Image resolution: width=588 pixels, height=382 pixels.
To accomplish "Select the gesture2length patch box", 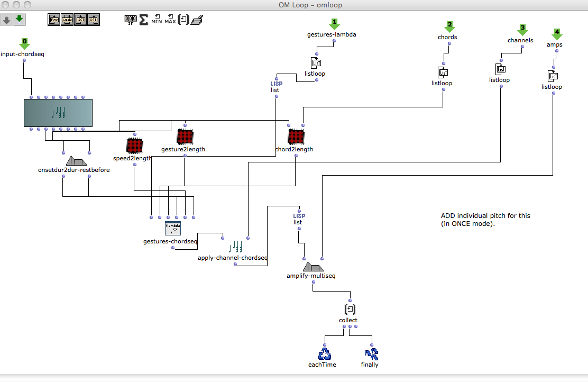I will (x=184, y=137).
